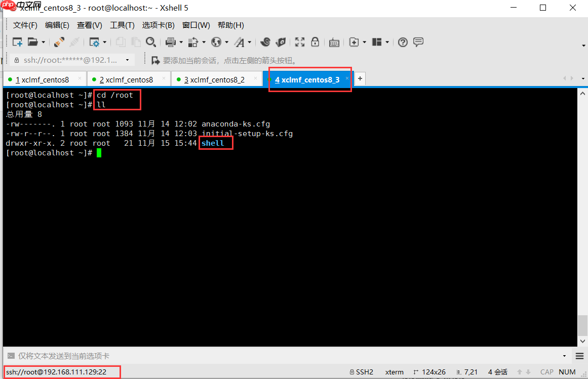Click the add-current-session arrow icon
This screenshot has height=379, width=588.
tap(155, 60)
